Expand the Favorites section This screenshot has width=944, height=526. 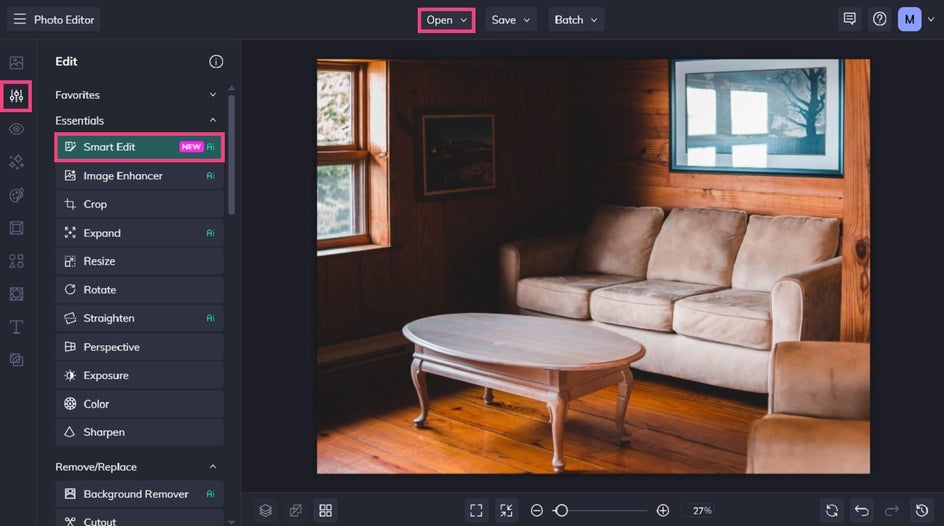coord(213,94)
